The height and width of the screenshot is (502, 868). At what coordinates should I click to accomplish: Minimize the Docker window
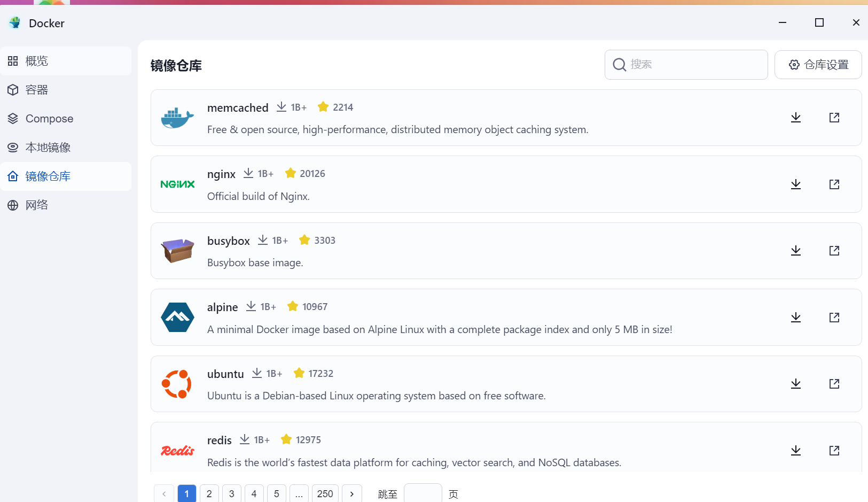(783, 22)
